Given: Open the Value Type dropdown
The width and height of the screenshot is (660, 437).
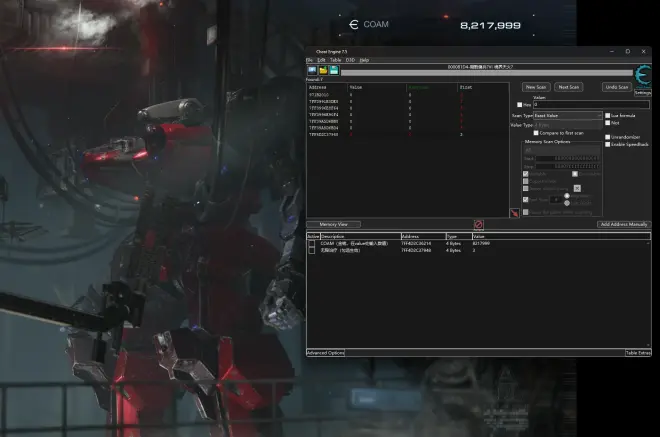Looking at the screenshot, I should click(556, 125).
